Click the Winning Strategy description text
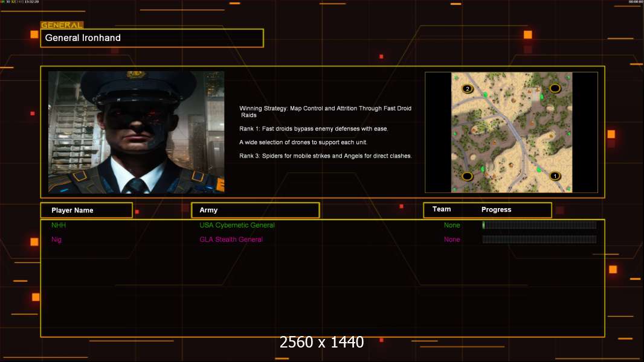Image resolution: width=644 pixels, height=362 pixels. 325,112
